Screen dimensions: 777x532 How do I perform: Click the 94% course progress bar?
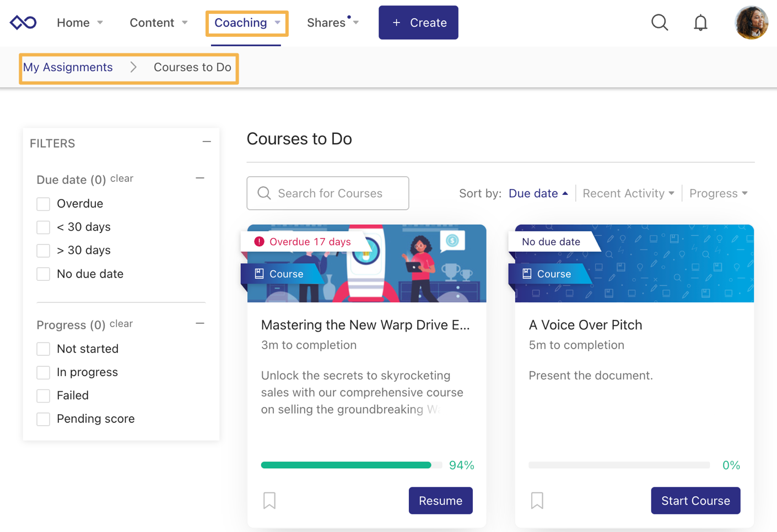[x=351, y=465]
